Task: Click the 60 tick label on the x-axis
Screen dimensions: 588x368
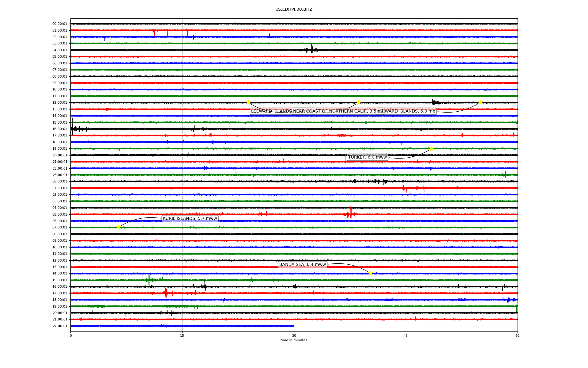Action: pos(517,335)
